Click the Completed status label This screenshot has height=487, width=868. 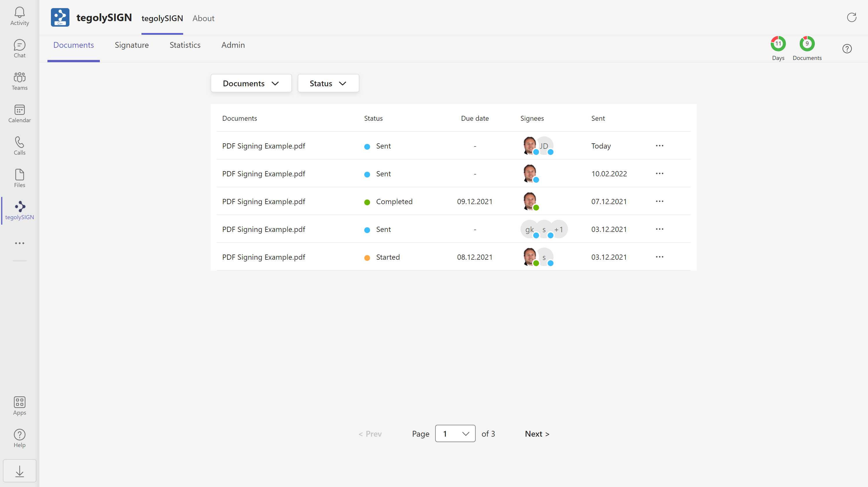pyautogui.click(x=394, y=201)
